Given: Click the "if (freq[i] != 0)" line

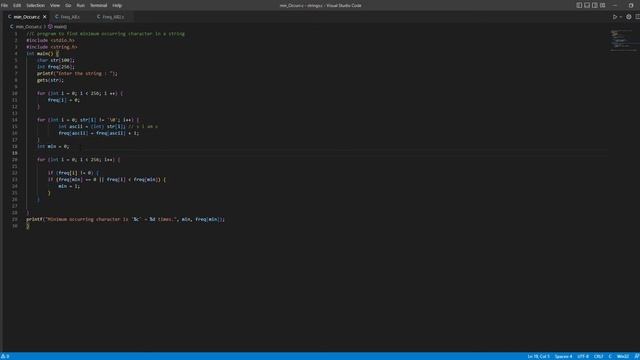Looking at the screenshot, I should click(x=73, y=173).
